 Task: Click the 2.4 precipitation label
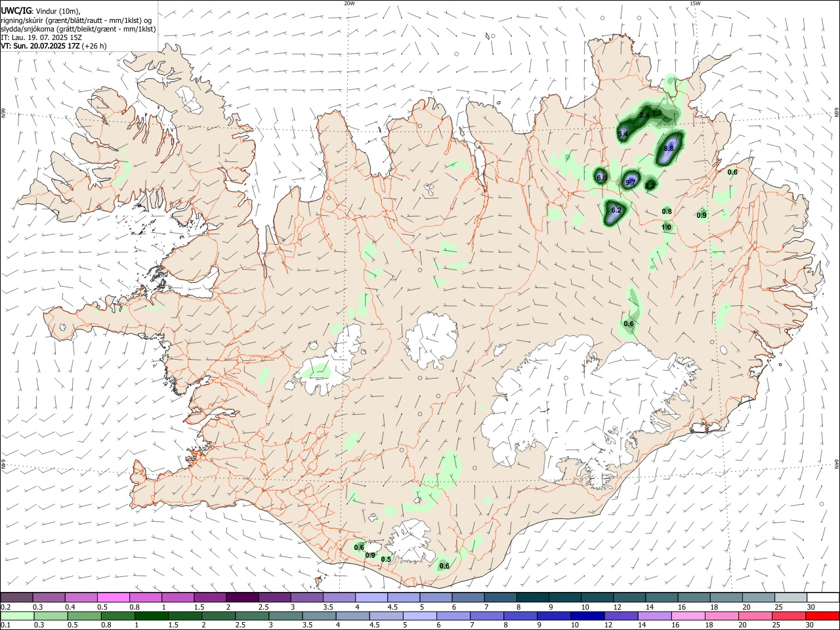point(644,115)
